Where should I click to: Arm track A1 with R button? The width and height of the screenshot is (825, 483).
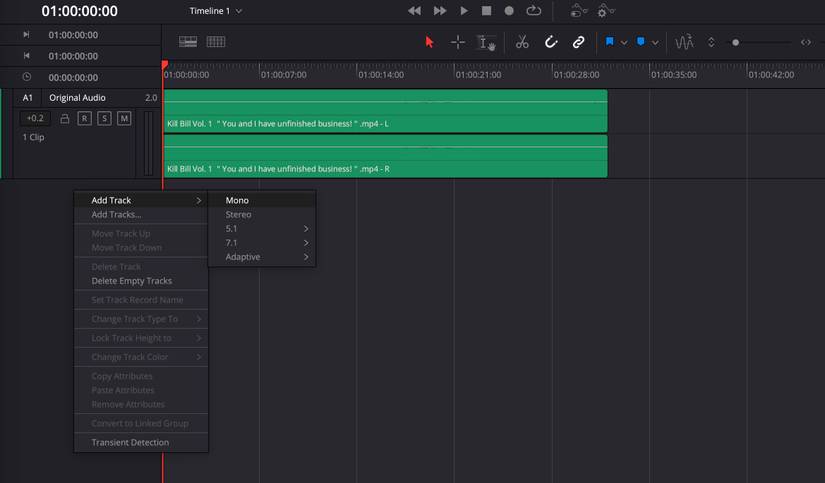click(x=84, y=119)
